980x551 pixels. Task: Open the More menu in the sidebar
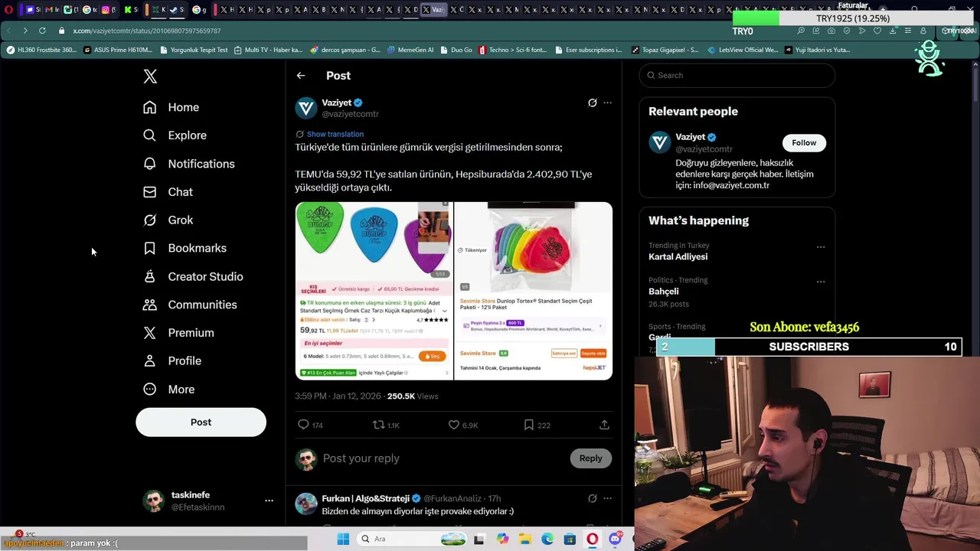tap(168, 389)
